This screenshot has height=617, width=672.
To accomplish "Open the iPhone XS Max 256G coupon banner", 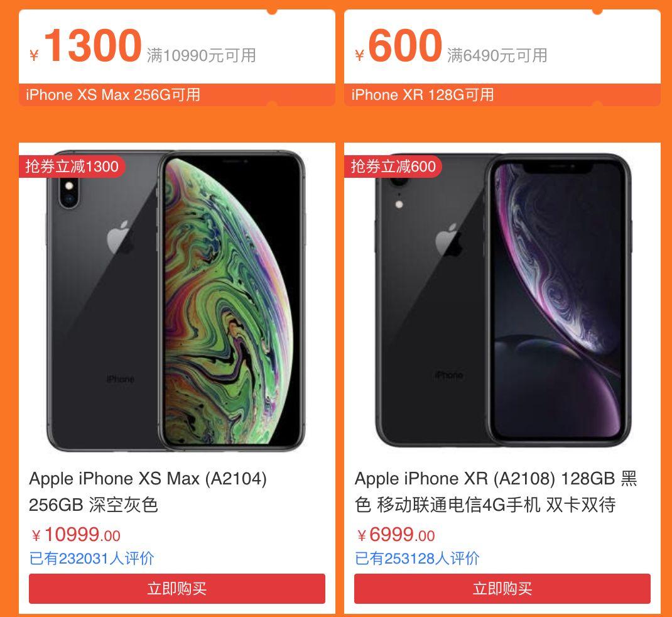I will pyautogui.click(x=177, y=95).
